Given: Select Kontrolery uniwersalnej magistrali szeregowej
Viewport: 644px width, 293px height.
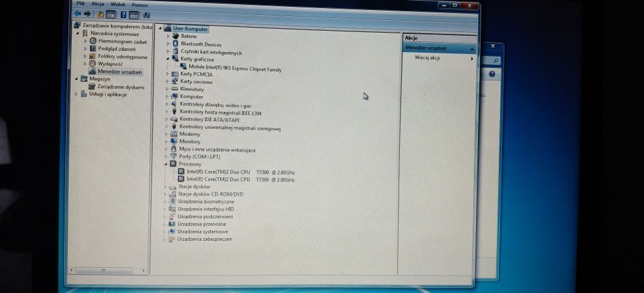Looking at the screenshot, I should tap(230, 128).
